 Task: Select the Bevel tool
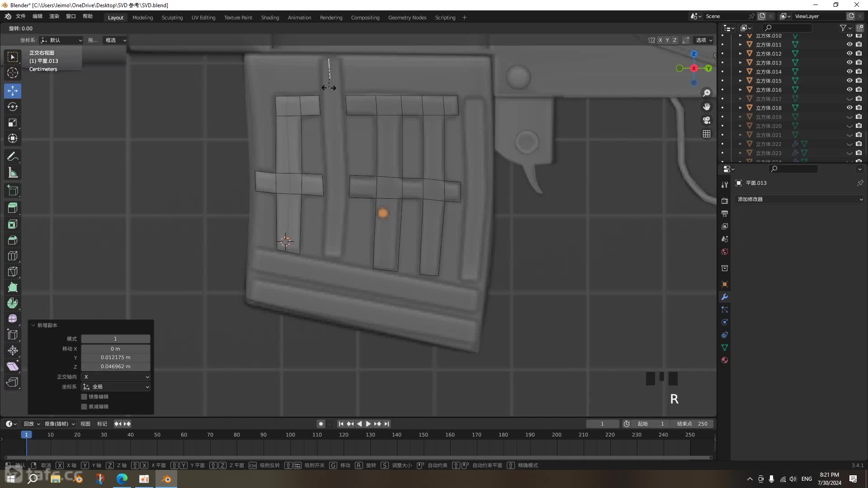click(13, 240)
